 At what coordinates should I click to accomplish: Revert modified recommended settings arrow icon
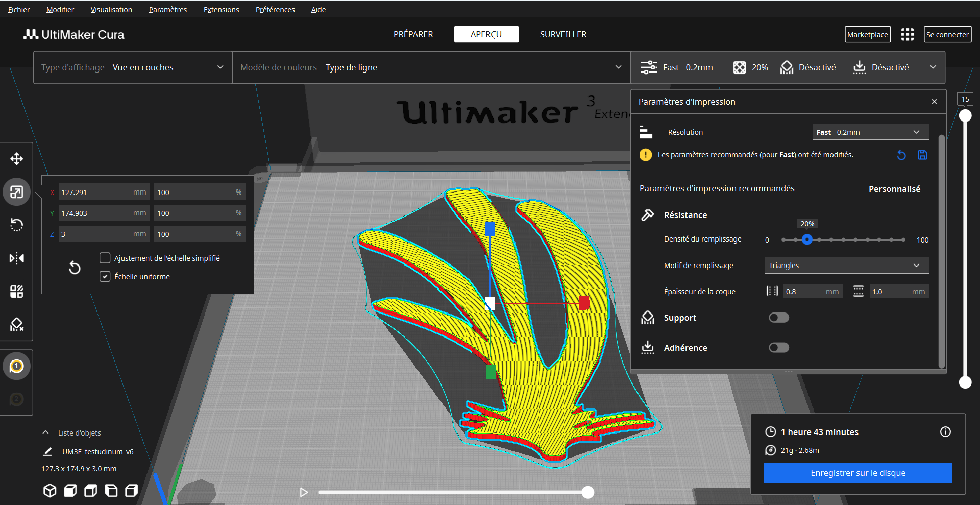901,155
